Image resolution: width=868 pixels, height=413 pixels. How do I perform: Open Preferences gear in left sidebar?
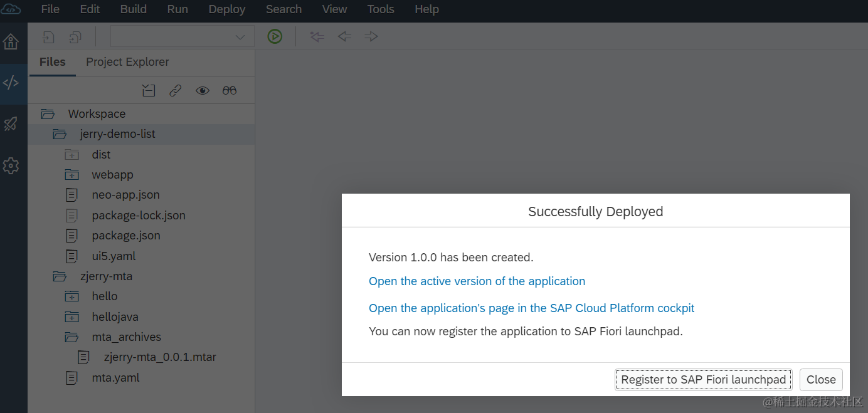11,165
